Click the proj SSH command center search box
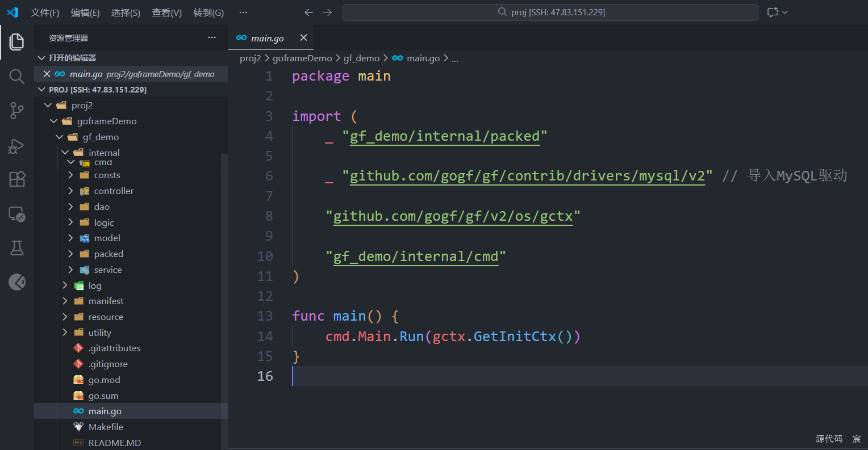The width and height of the screenshot is (868, 450). click(x=550, y=12)
